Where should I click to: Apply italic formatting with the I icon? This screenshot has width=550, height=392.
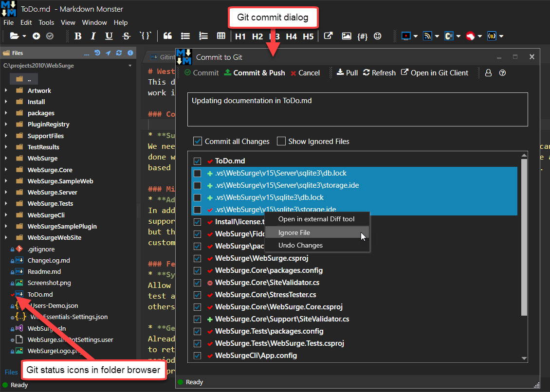(93, 36)
